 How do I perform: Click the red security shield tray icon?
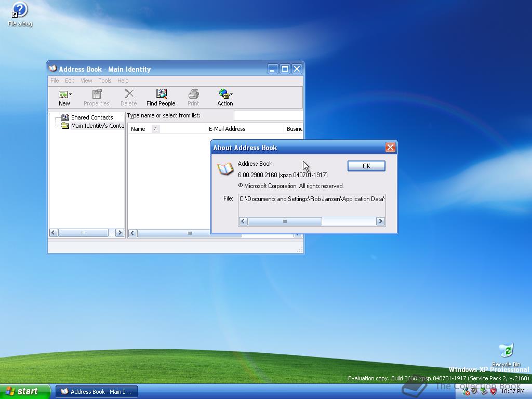494,392
